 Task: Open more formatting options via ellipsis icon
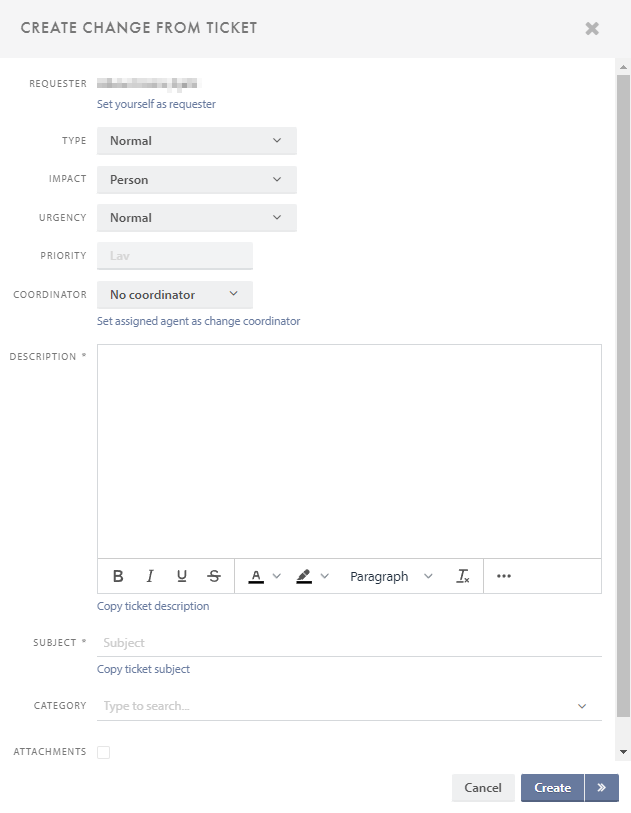click(x=503, y=576)
